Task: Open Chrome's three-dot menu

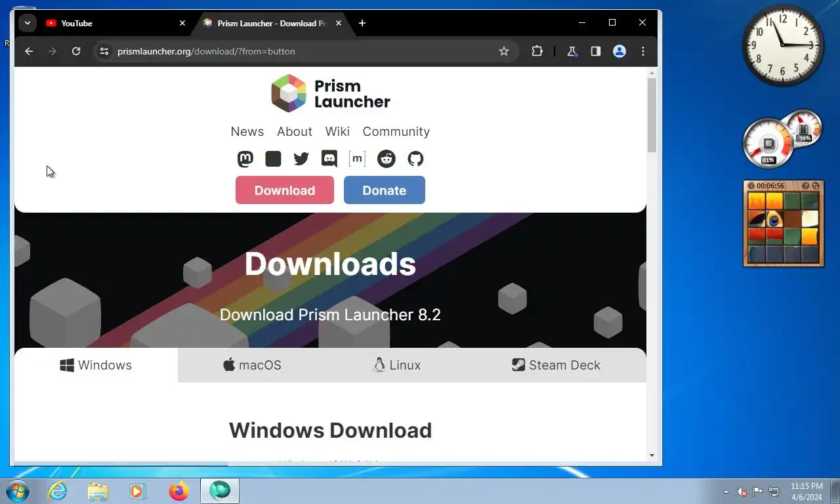Action: 642,51
